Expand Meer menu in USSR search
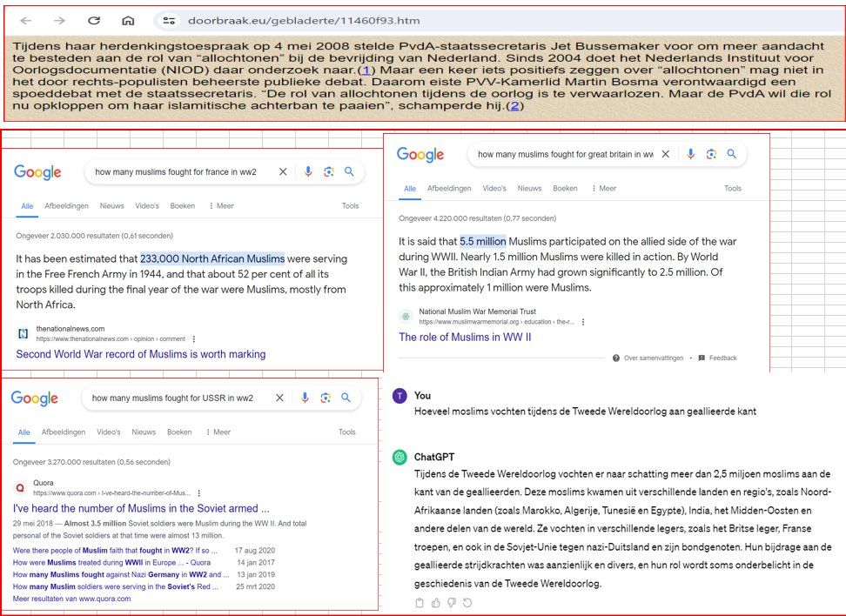 click(x=218, y=432)
